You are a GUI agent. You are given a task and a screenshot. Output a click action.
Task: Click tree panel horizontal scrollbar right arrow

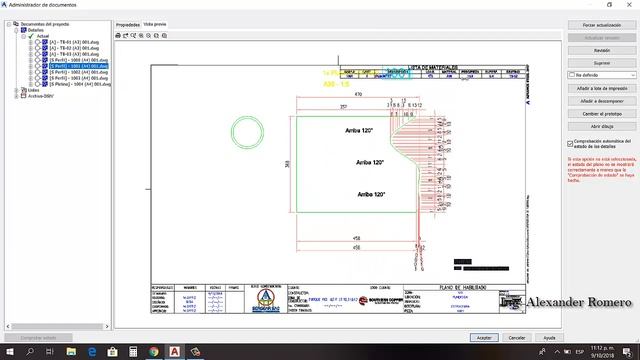click(x=107, y=327)
